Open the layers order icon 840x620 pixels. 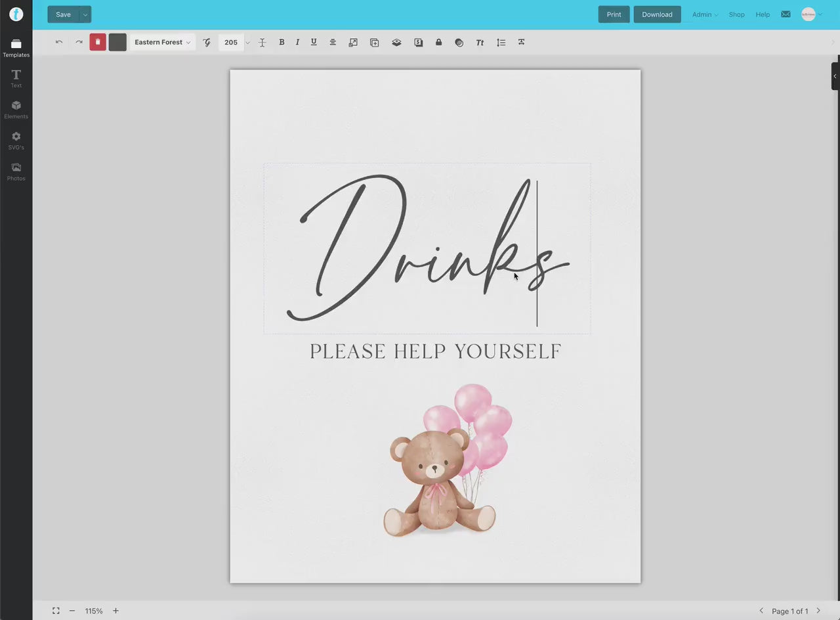(x=396, y=42)
